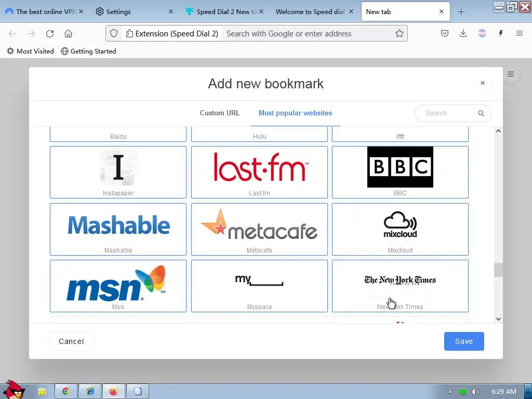This screenshot has height=399, width=532.
Task: Click the website list scrollbar thumb
Action: (x=498, y=270)
